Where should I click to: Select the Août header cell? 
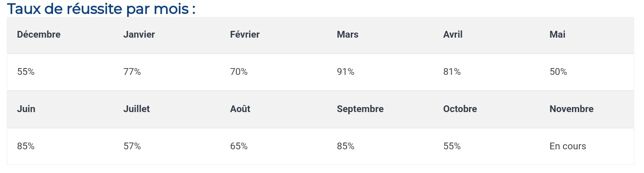[240, 109]
